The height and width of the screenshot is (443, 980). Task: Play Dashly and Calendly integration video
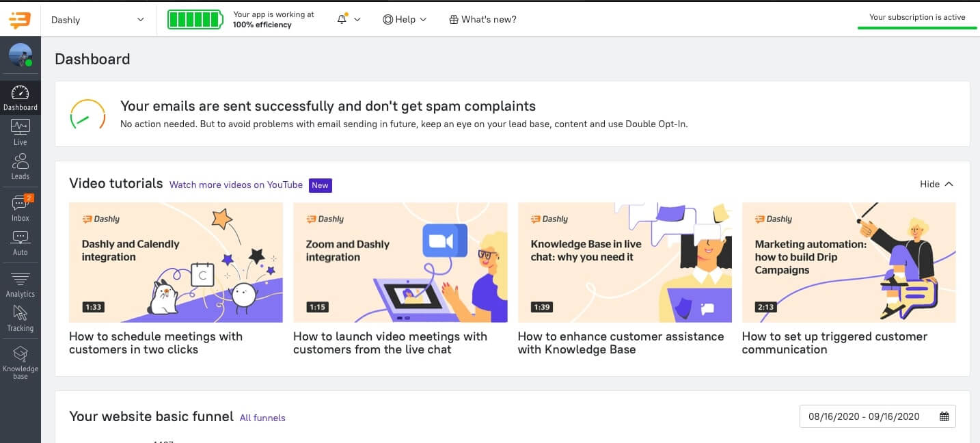coord(176,262)
